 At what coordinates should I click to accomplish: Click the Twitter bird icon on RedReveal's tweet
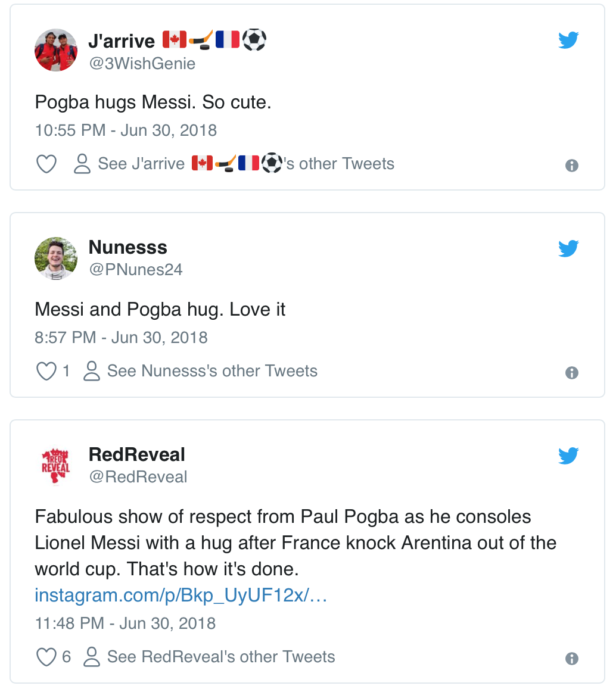point(569,456)
